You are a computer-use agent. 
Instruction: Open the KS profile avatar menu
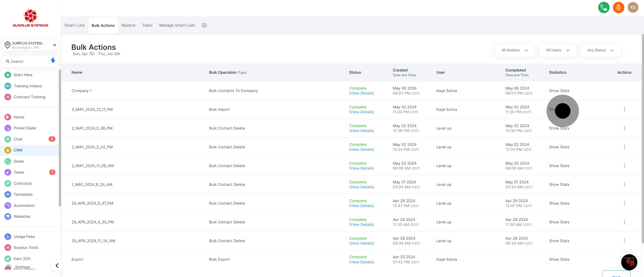click(x=633, y=7)
